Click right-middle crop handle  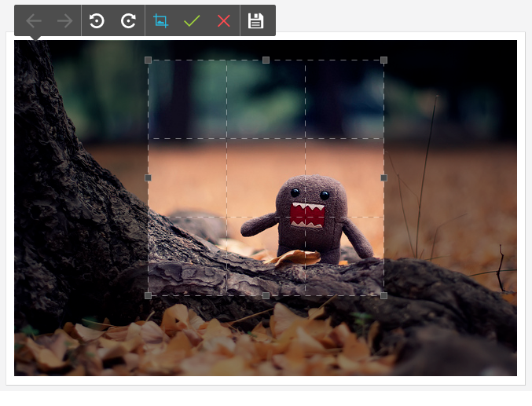(x=383, y=177)
